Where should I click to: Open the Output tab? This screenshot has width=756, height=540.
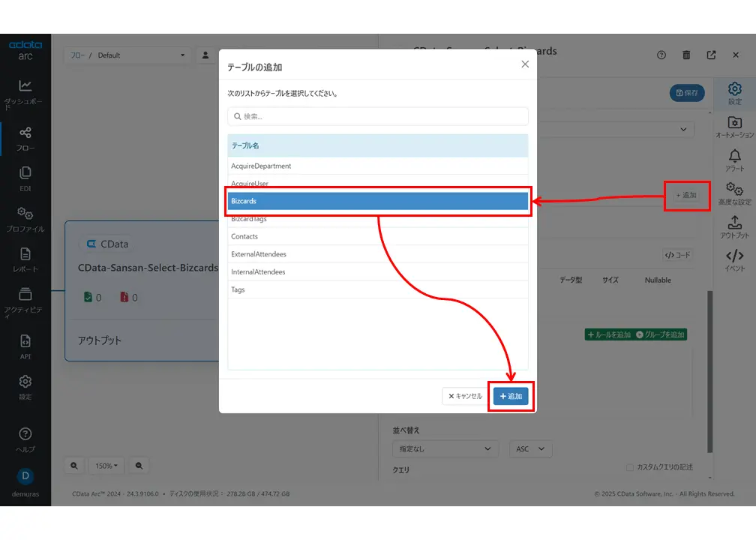(x=735, y=227)
